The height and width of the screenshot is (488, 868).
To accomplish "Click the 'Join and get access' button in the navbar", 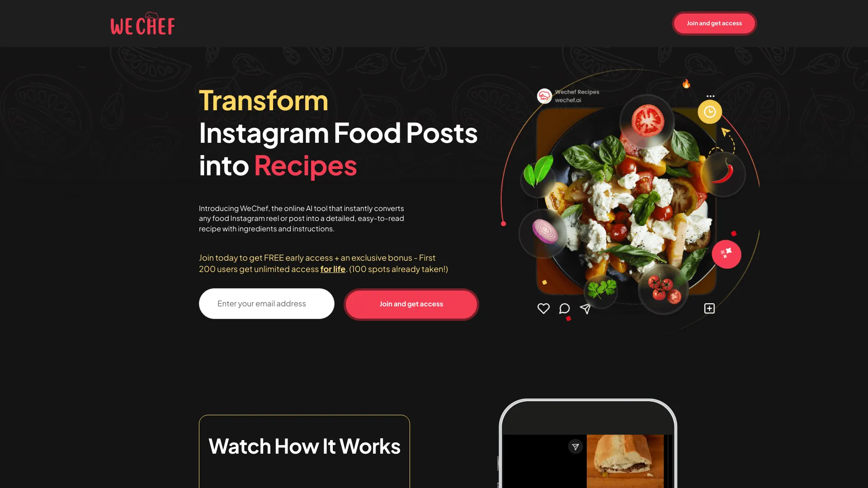I will pyautogui.click(x=713, y=23).
